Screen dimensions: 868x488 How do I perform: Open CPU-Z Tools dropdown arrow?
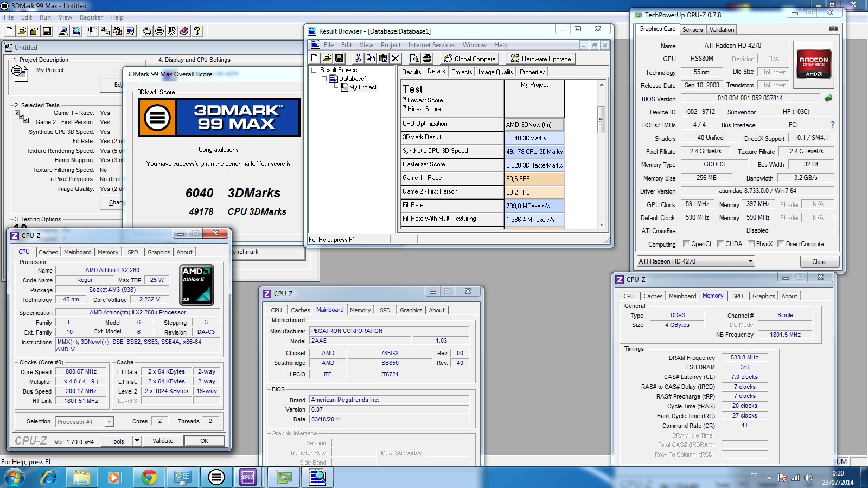pos(137,441)
